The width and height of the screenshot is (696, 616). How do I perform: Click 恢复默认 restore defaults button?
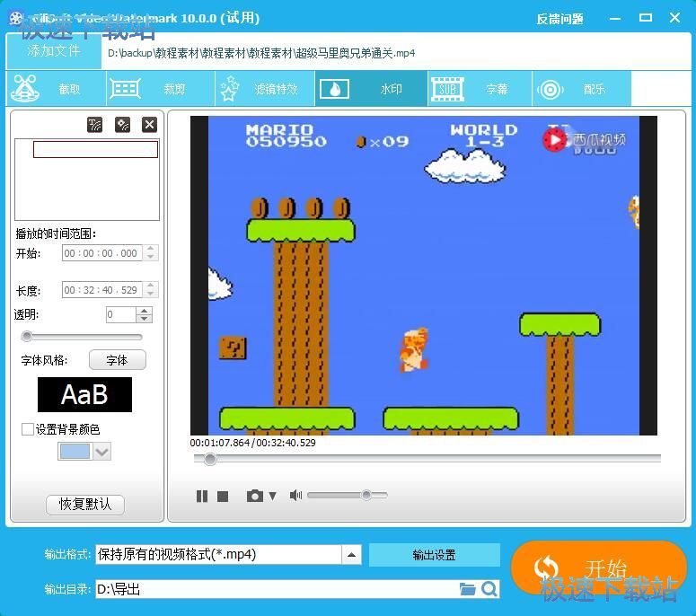click(x=85, y=504)
